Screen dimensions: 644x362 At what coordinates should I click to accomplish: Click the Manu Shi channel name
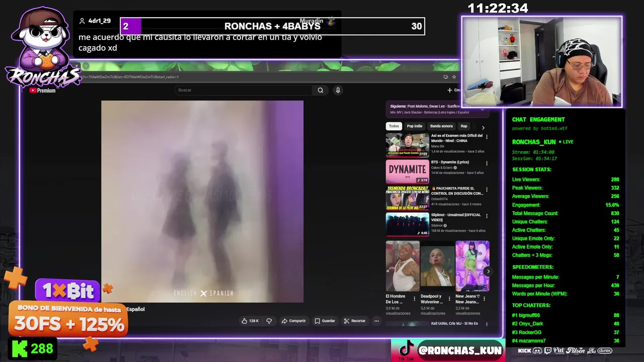click(438, 146)
